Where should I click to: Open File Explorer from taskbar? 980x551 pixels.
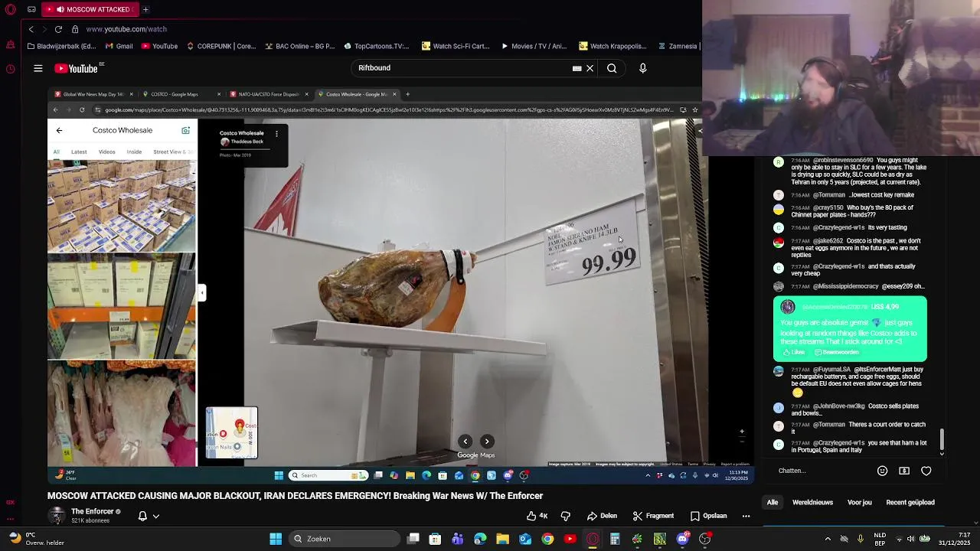(x=502, y=539)
